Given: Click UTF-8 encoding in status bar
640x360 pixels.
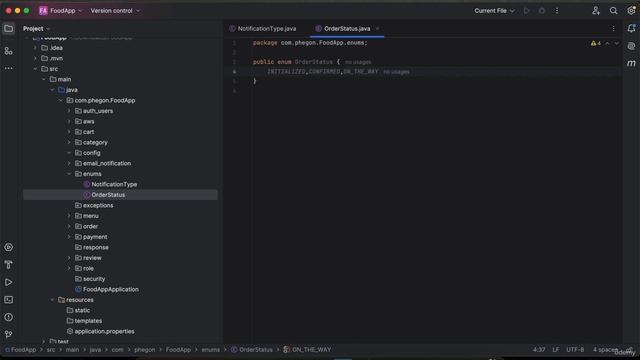Looking at the screenshot, I should (x=575, y=350).
